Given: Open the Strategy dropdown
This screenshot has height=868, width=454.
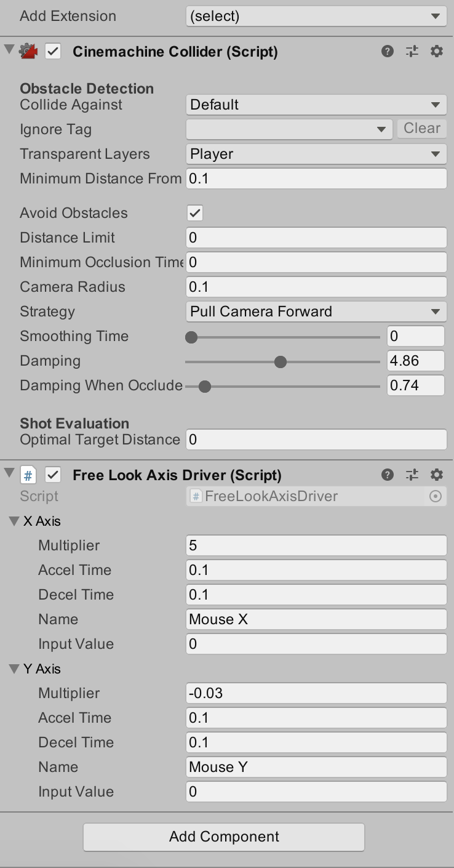Looking at the screenshot, I should [316, 311].
